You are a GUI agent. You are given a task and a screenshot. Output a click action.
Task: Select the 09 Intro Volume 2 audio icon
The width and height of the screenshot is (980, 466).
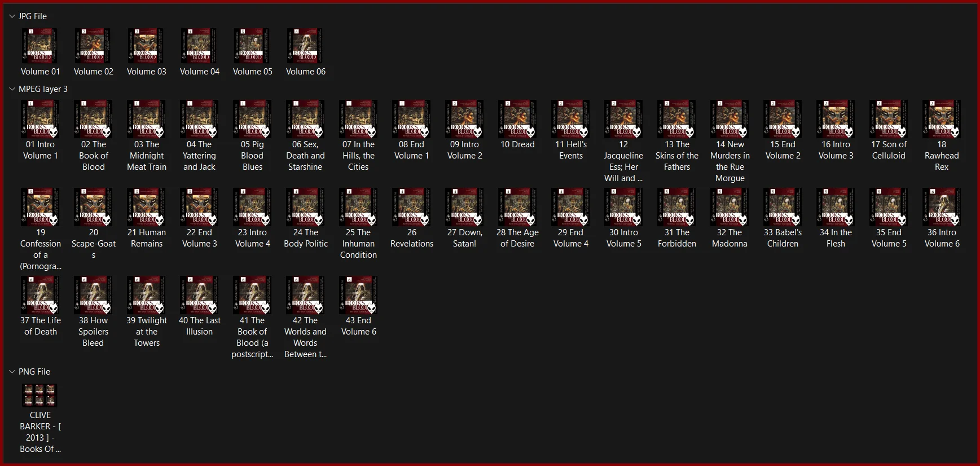[x=464, y=119]
